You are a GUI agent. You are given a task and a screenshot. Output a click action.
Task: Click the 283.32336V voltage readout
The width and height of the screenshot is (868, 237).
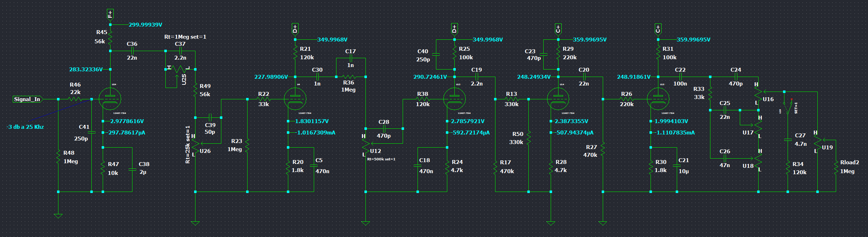(x=86, y=70)
